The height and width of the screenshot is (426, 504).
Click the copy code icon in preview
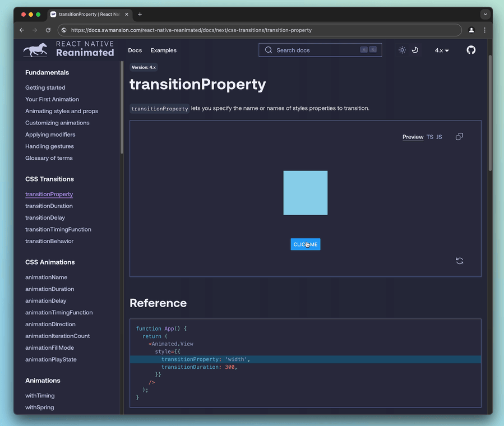coord(459,137)
